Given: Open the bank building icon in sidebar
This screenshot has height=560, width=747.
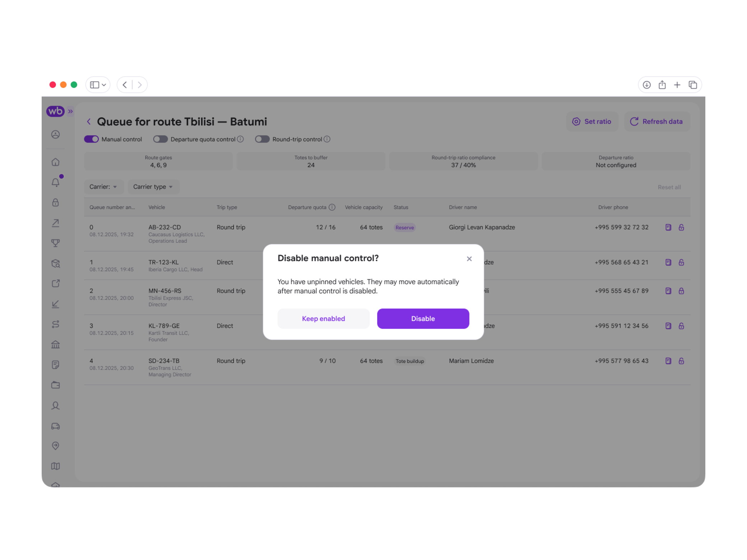Looking at the screenshot, I should [x=55, y=345].
